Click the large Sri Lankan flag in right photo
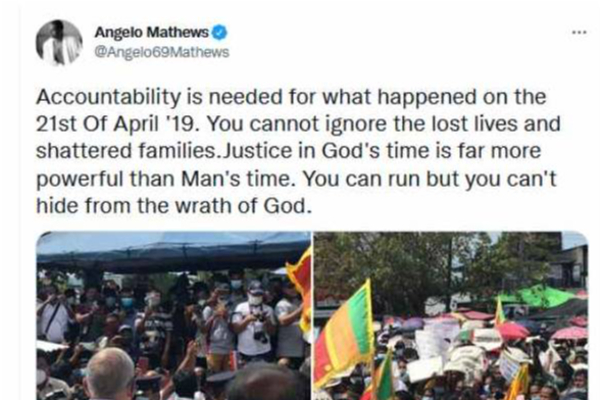This screenshot has width=600, height=400. click(x=343, y=333)
